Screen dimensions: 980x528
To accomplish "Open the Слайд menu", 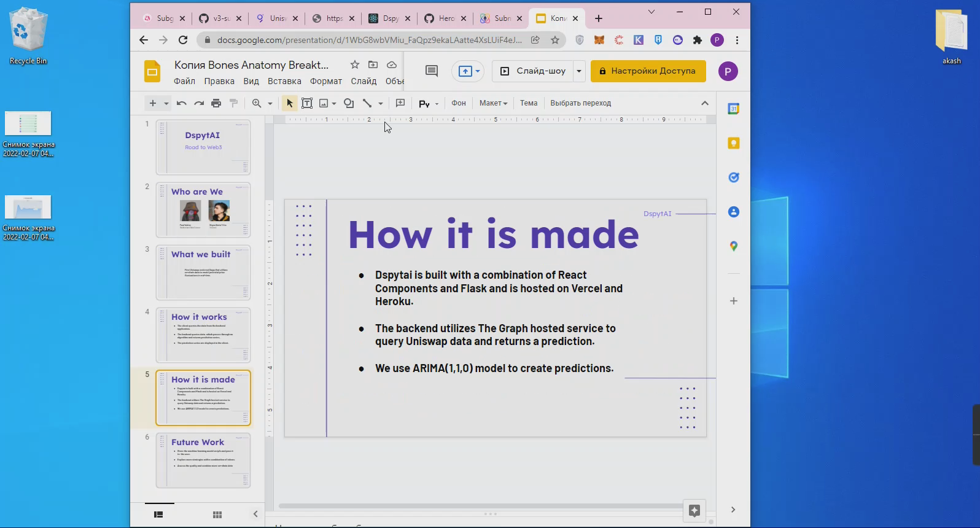I will point(364,81).
